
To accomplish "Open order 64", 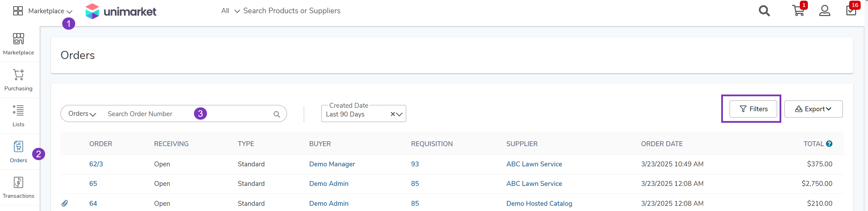I will point(93,203).
